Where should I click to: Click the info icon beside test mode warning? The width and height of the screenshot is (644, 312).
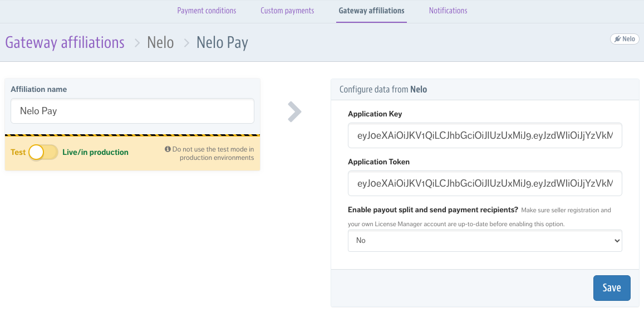[168, 149]
